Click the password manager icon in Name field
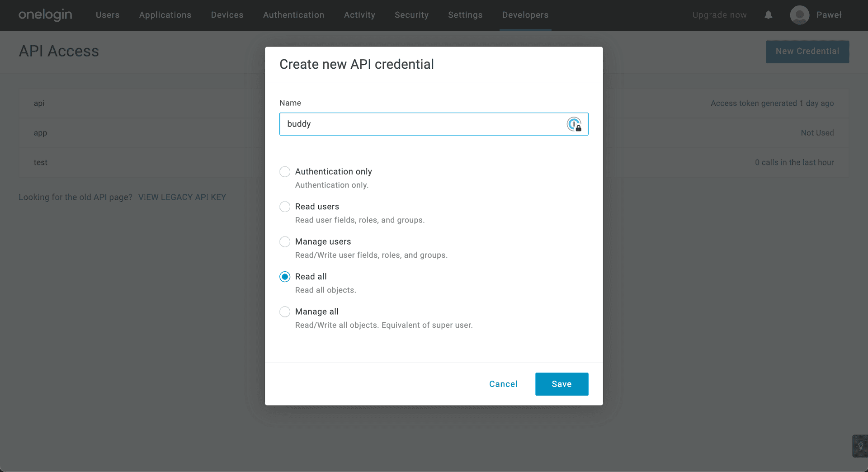This screenshot has height=472, width=868. [574, 124]
